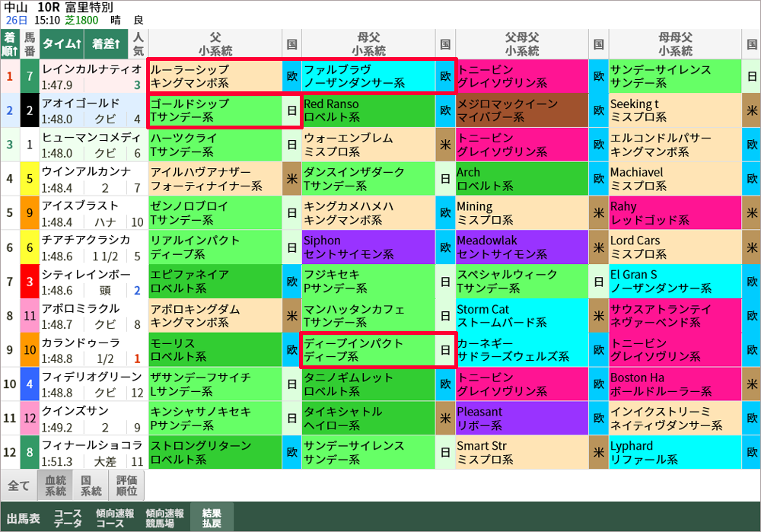Click broodmare sire タイキシャトル cell

pyautogui.click(x=368, y=418)
